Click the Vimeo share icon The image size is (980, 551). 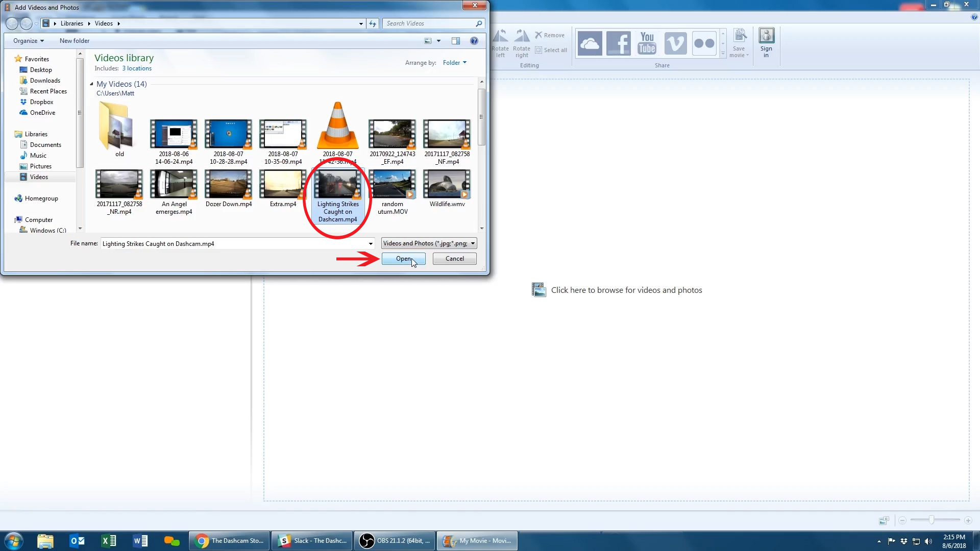pyautogui.click(x=675, y=44)
